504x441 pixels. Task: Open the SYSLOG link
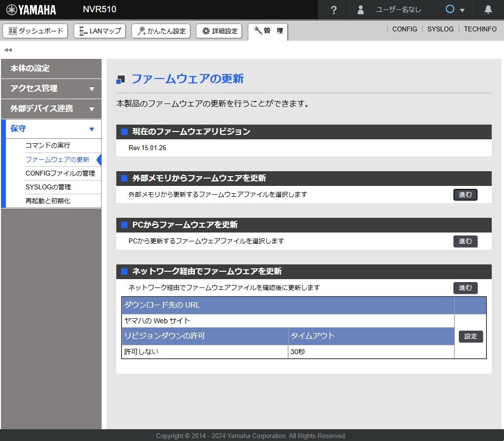[x=440, y=29]
